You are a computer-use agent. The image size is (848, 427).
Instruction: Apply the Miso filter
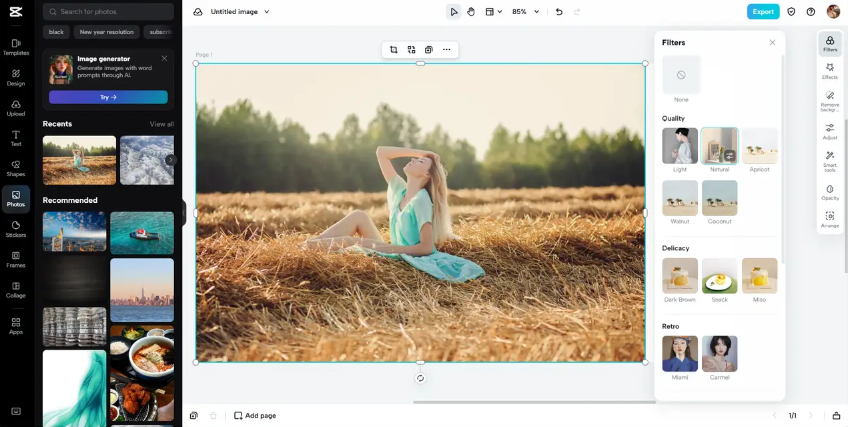759,276
